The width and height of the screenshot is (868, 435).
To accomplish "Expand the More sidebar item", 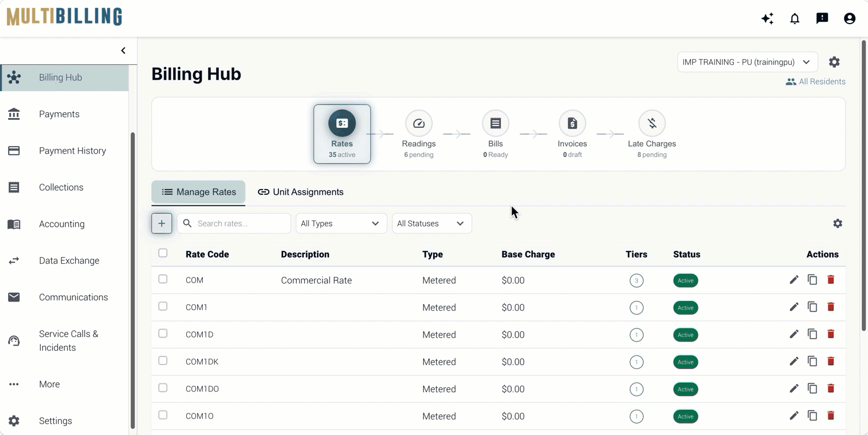I will pos(65,384).
